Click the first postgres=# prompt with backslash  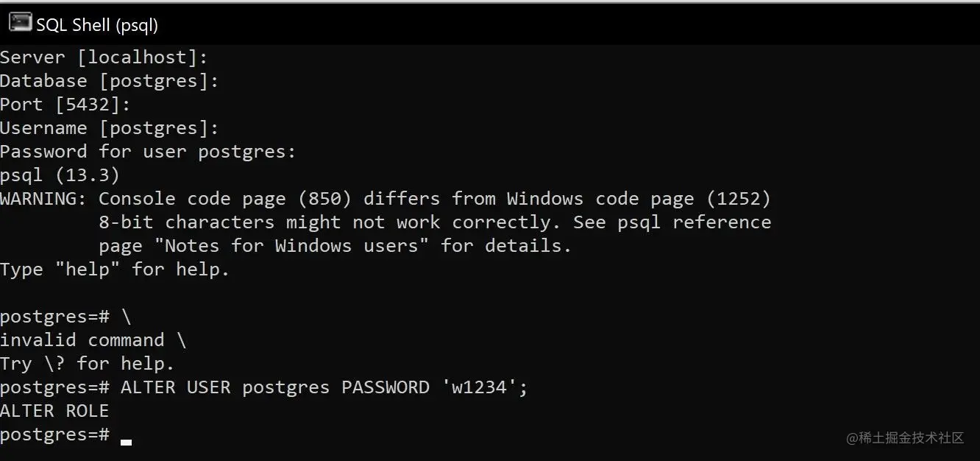click(x=65, y=317)
